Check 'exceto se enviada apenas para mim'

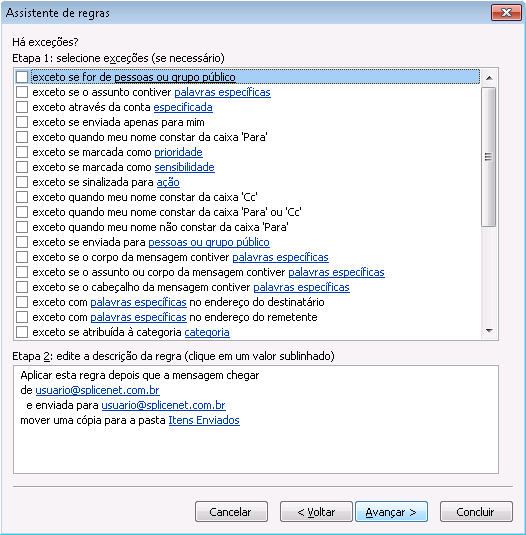[22, 122]
